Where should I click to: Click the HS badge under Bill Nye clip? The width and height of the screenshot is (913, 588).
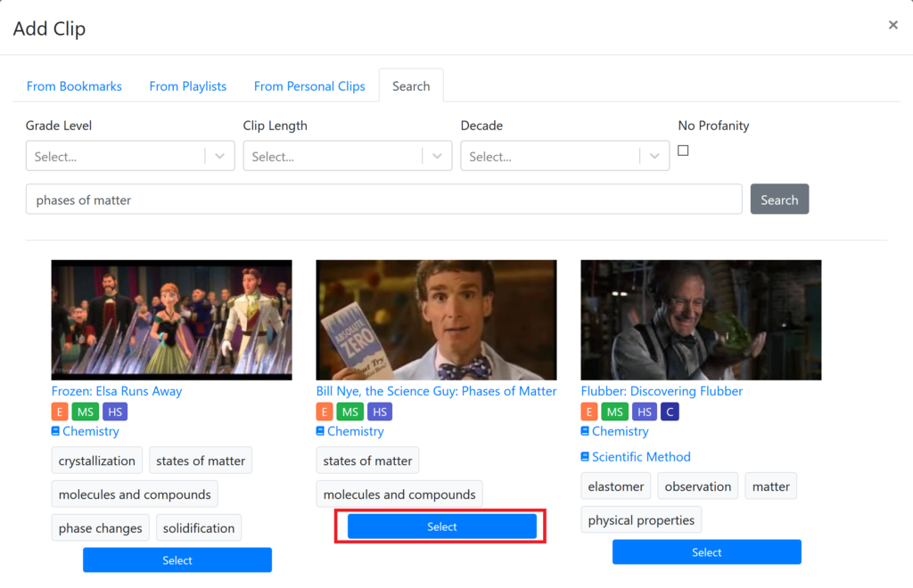(x=379, y=412)
